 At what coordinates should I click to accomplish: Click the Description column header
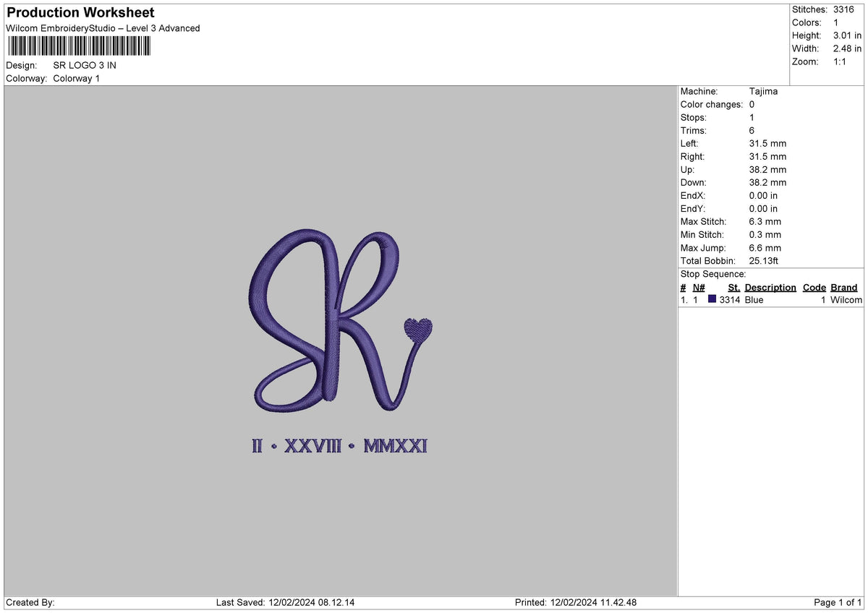770,287
